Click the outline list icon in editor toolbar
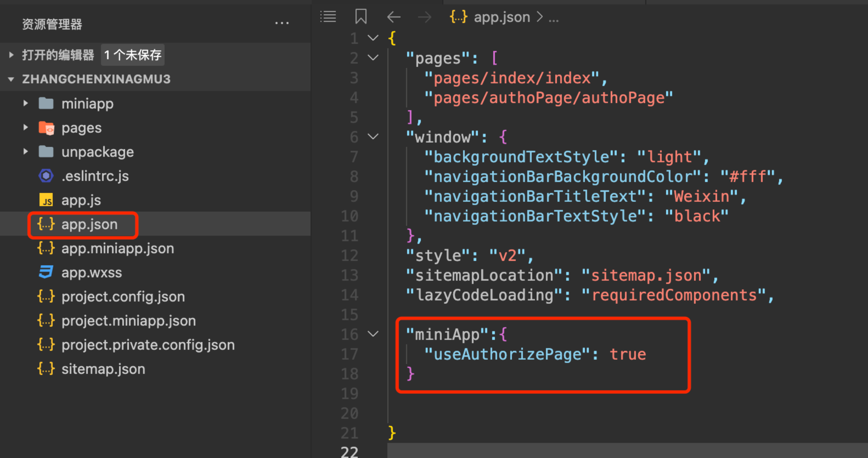Screen dimensions: 868x458 [328, 17]
